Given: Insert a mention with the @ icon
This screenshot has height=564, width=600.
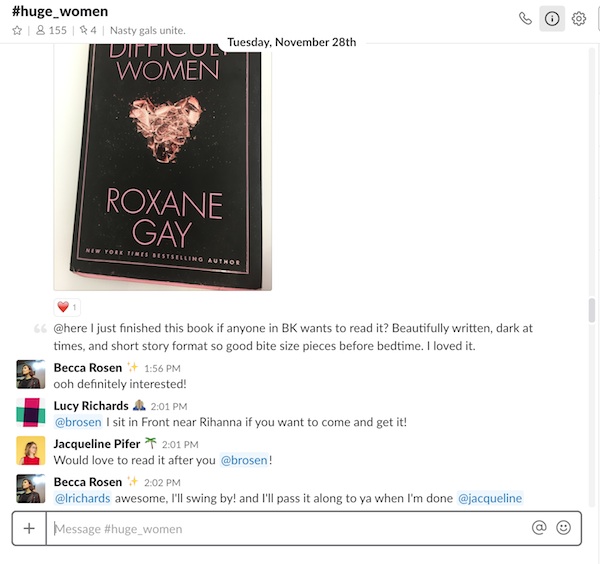Looking at the screenshot, I should click(539, 528).
